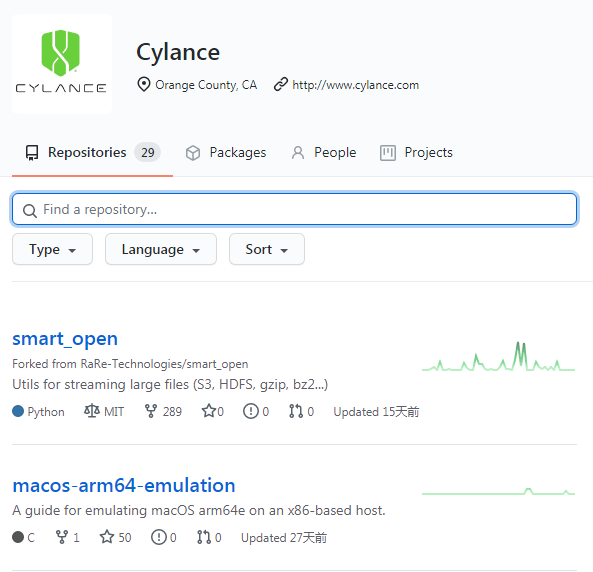Visit the www.cylance.com website link
This screenshot has width=593, height=572.
pyautogui.click(x=355, y=85)
